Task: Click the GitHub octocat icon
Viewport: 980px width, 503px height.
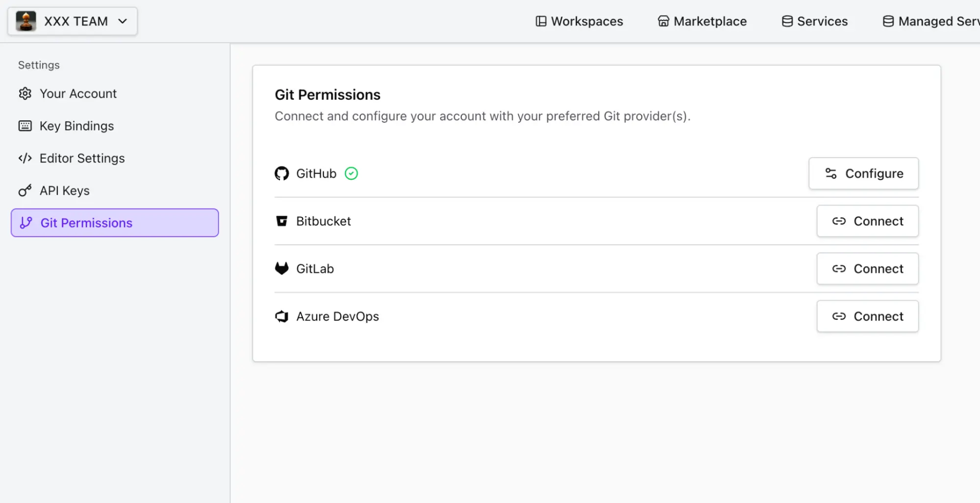Action: (x=282, y=173)
